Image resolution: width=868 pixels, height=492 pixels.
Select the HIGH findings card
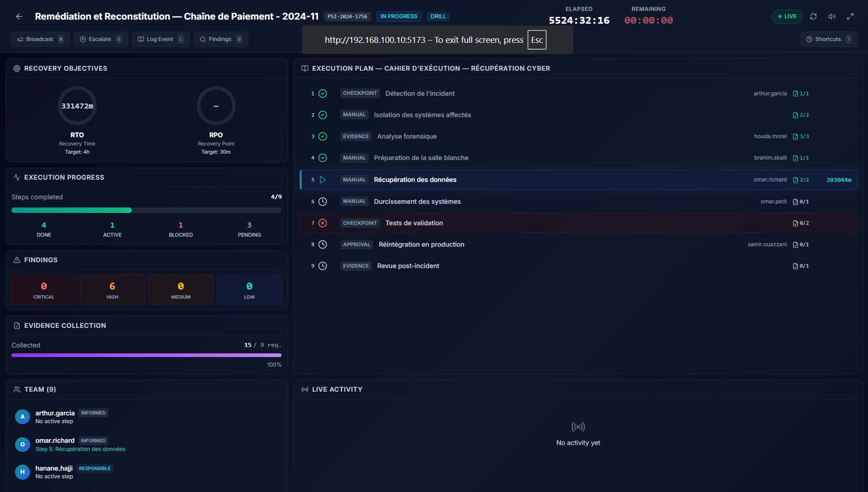[112, 290]
